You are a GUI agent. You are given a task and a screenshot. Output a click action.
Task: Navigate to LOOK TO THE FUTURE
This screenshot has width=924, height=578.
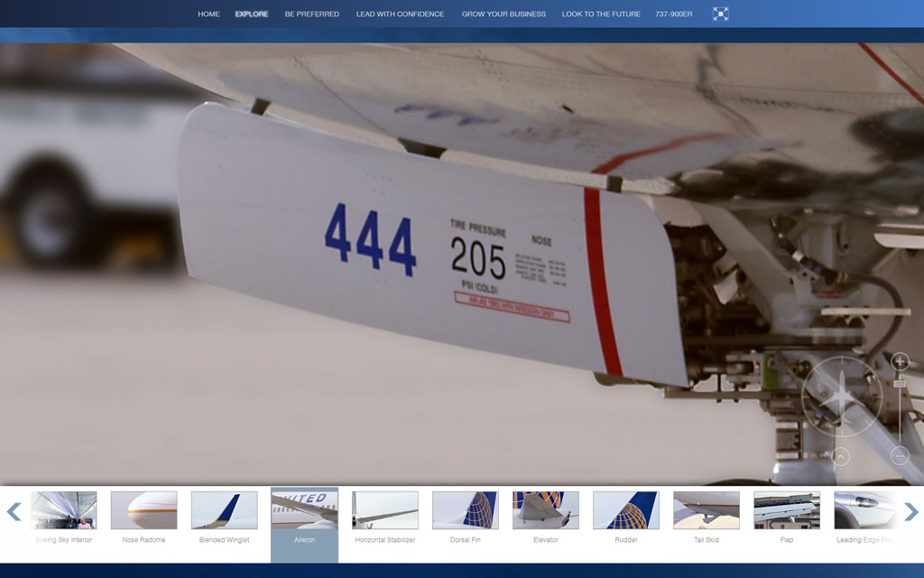click(x=601, y=14)
